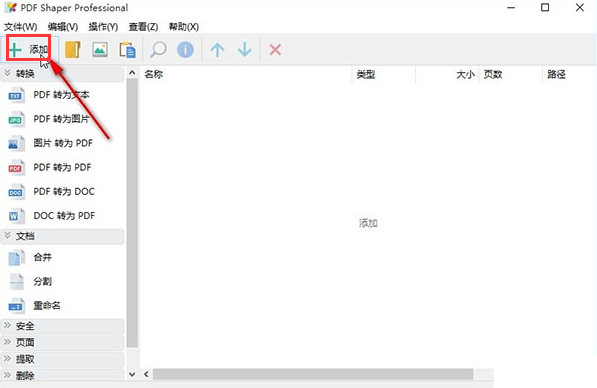Click the split page icon beside 分割
Viewport: 597px width, 388px height.
click(16, 282)
